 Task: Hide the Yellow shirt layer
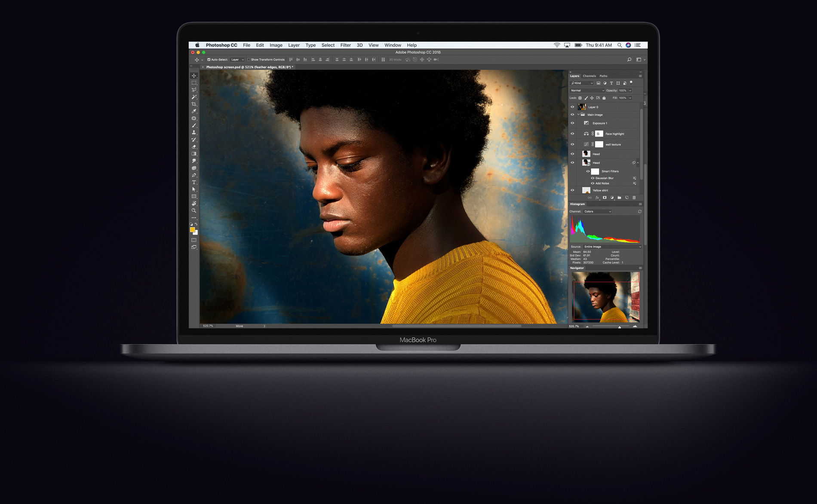(x=572, y=190)
